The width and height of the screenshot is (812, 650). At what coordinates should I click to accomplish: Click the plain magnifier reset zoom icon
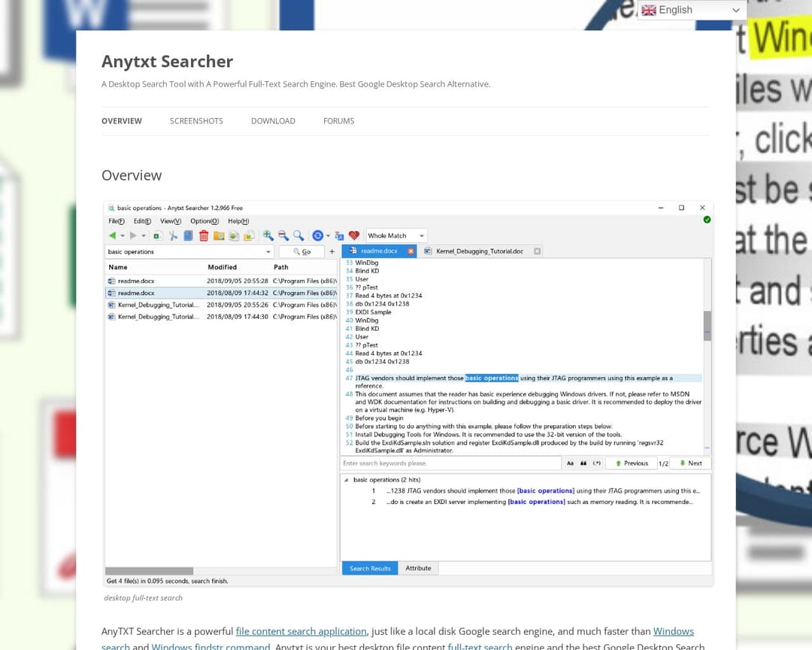[298, 235]
